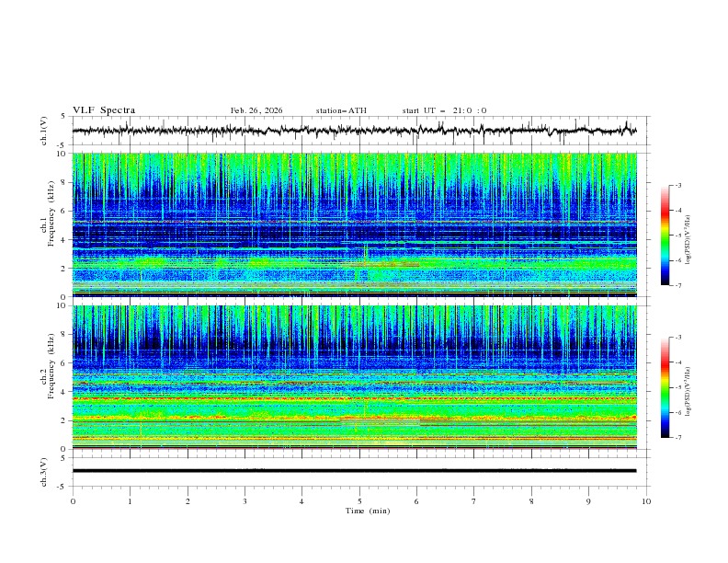The image size is (728, 563).
Task: Click the time axis tick label "5"
Action: (x=359, y=501)
